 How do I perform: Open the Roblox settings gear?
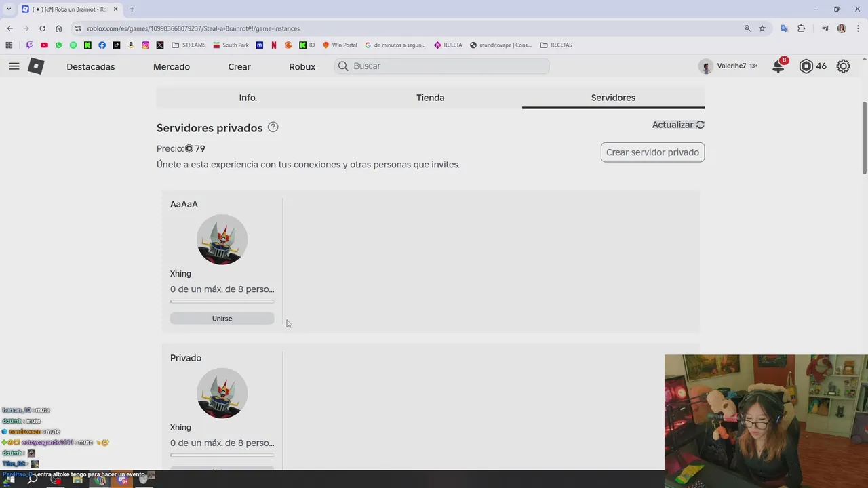843,66
